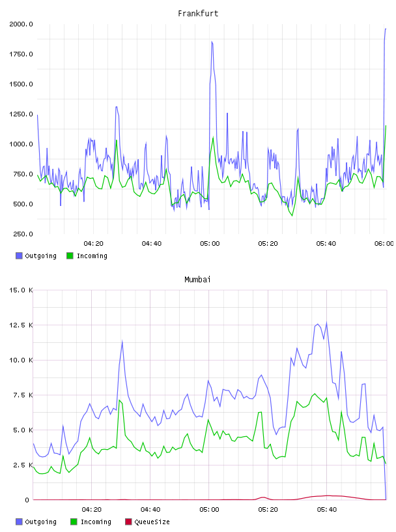Click the 10.0 K y-axis label on Mumbai
Screen dimensions: 396x532
pos(21,360)
